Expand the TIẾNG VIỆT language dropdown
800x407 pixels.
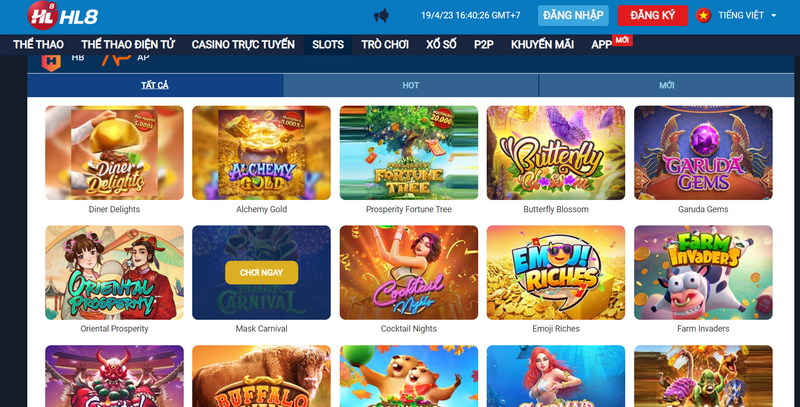point(747,15)
